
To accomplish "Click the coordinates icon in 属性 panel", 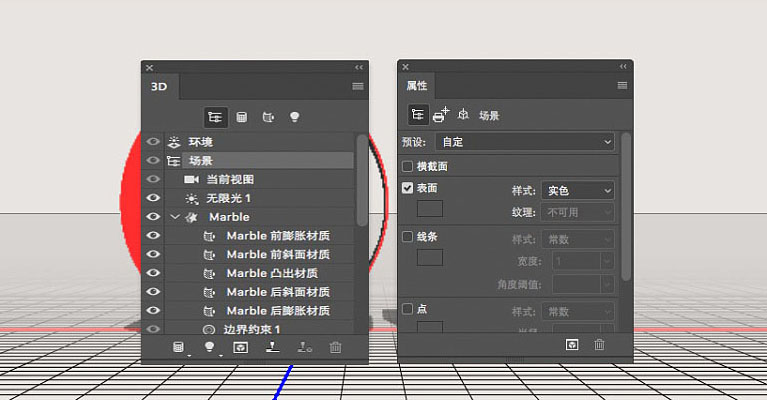I will [463, 115].
